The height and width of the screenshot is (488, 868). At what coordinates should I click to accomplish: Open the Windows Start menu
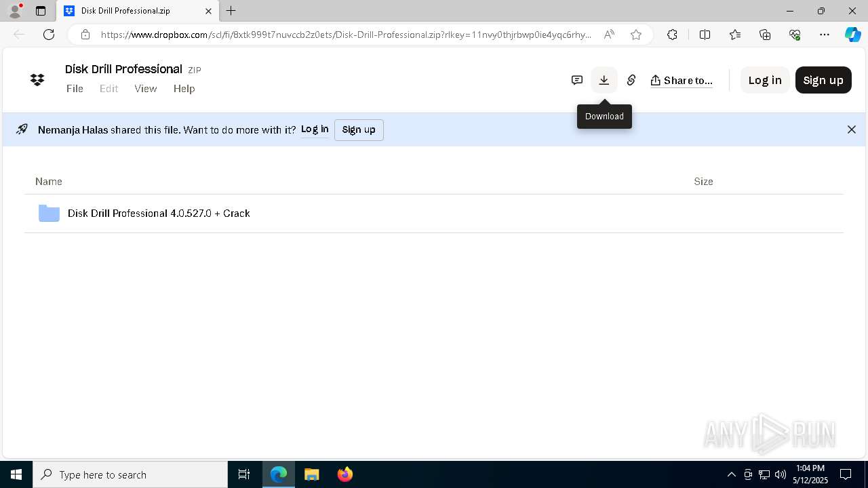tap(16, 474)
